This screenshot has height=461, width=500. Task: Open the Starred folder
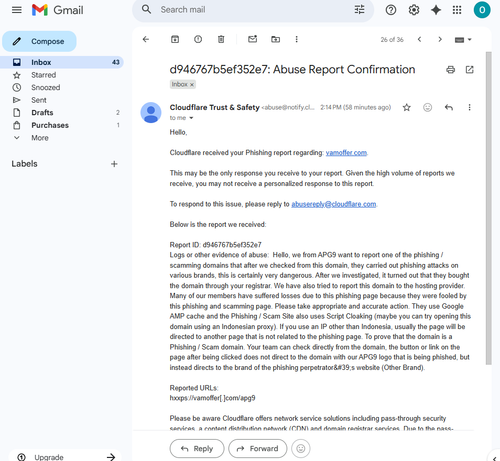click(62, 75)
